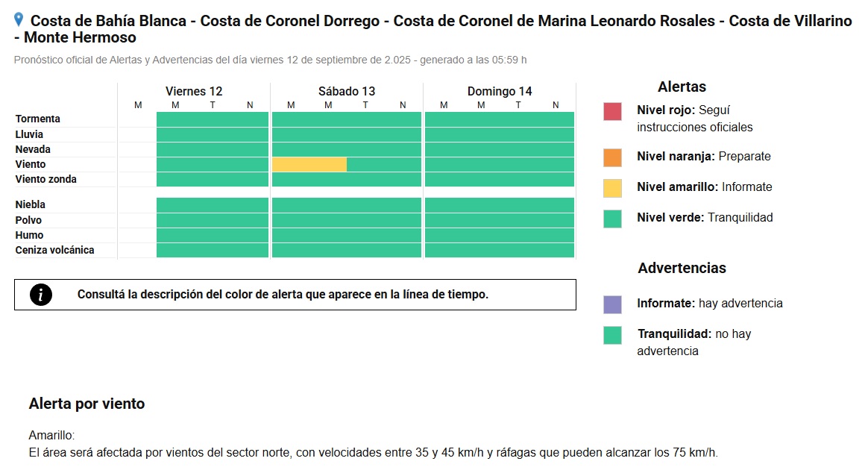868x470 pixels.
Task: Select the green Nivel verde swatch
Action: coord(612,219)
